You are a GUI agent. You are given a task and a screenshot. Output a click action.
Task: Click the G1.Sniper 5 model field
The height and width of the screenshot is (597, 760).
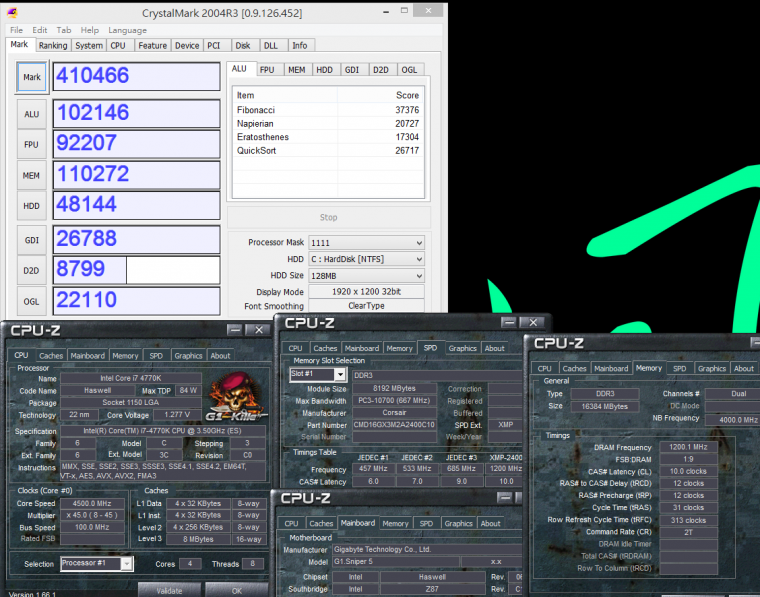pyautogui.click(x=396, y=562)
